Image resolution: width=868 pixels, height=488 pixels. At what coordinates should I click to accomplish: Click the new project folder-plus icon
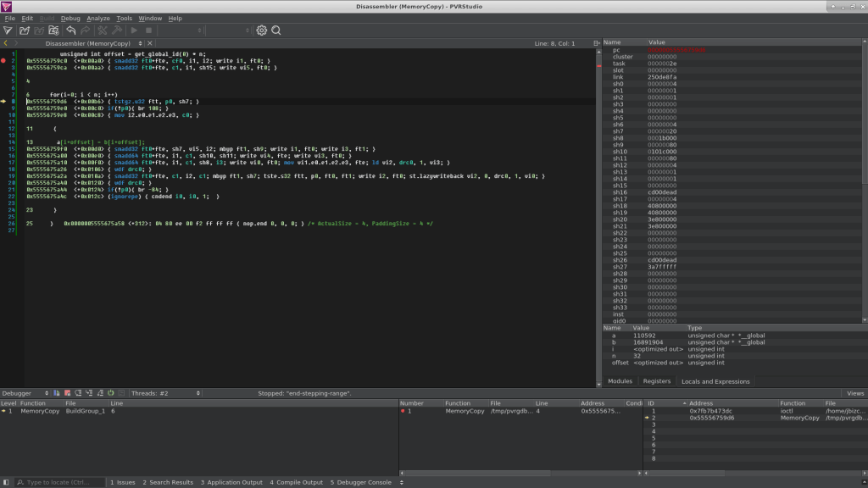click(x=53, y=30)
